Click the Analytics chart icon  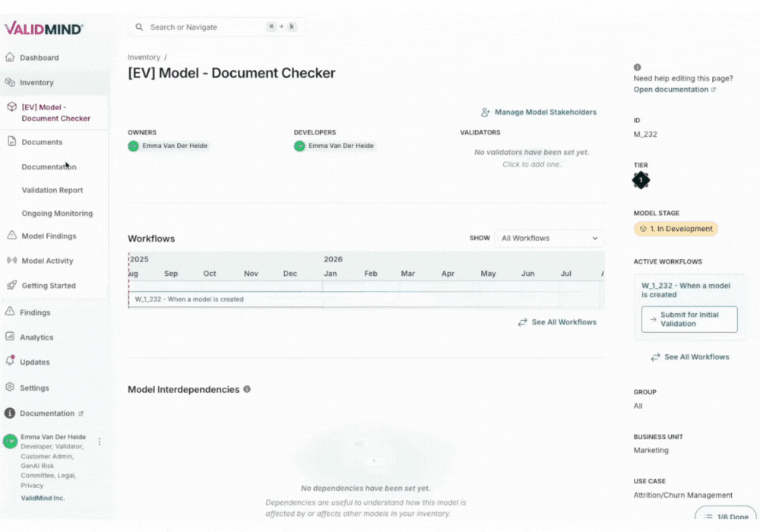coord(10,336)
